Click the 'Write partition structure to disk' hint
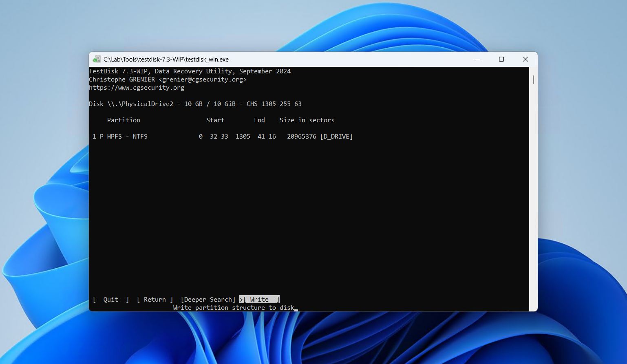627x364 pixels. (234, 308)
